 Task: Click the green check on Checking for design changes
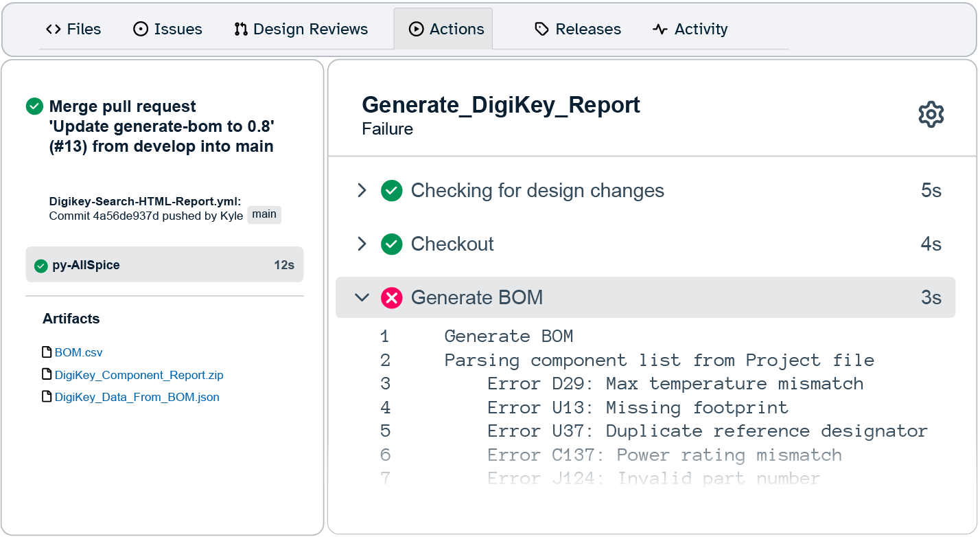(x=391, y=191)
